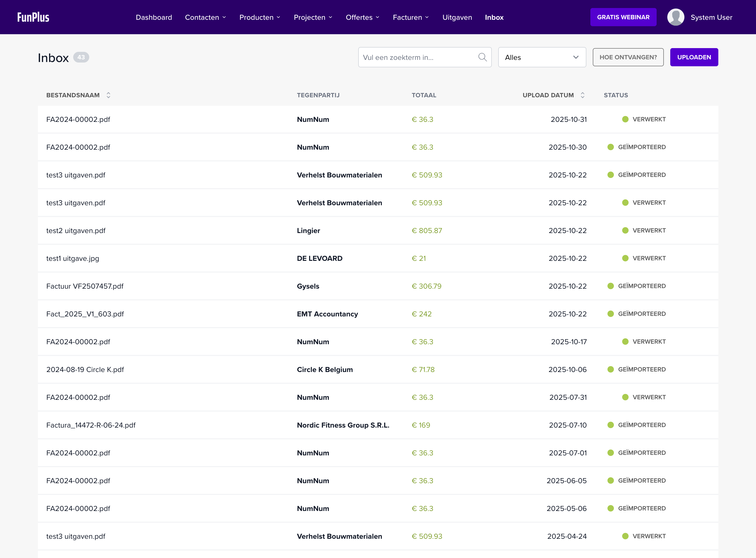Go to the Dashboard page
The height and width of the screenshot is (558, 756).
coord(154,17)
